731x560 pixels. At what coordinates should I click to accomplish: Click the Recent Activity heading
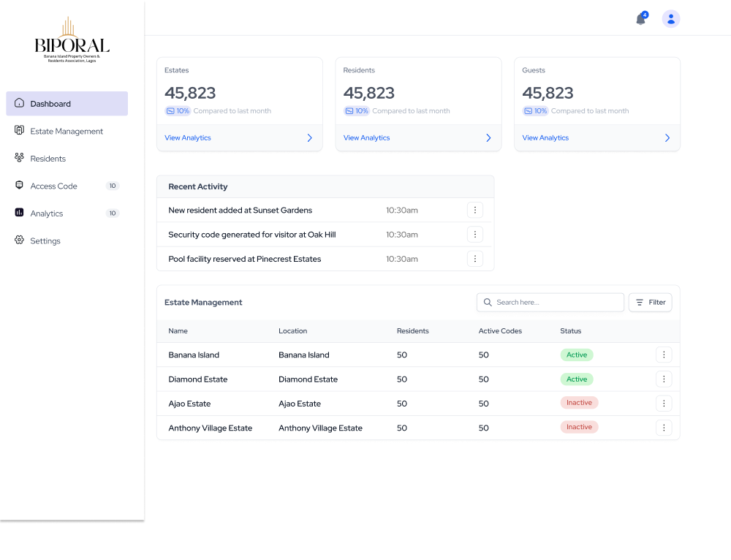198,186
